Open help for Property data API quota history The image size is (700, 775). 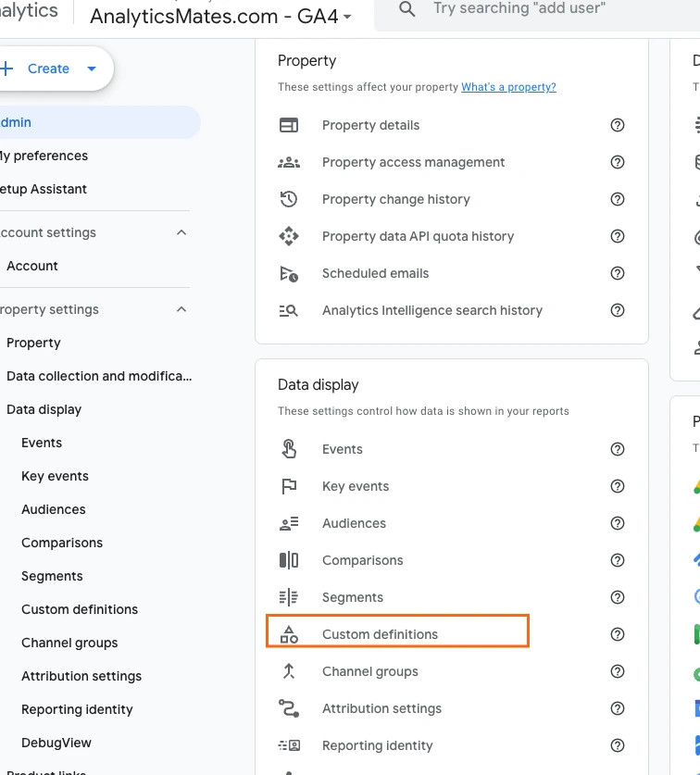pyautogui.click(x=618, y=236)
